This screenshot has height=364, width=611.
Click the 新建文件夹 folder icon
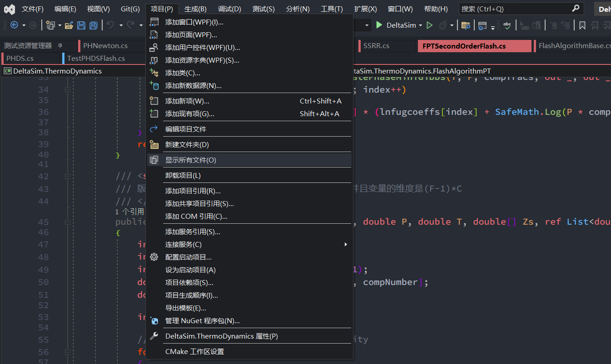coord(154,144)
